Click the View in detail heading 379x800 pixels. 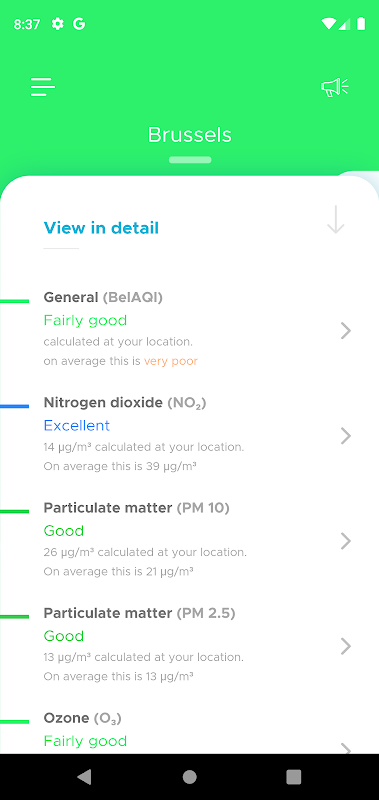101,228
